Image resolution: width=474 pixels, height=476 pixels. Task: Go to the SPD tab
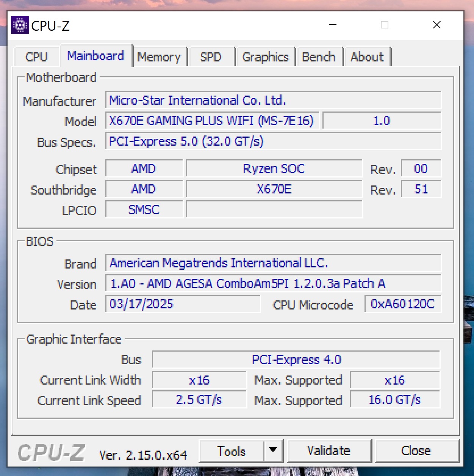click(211, 57)
